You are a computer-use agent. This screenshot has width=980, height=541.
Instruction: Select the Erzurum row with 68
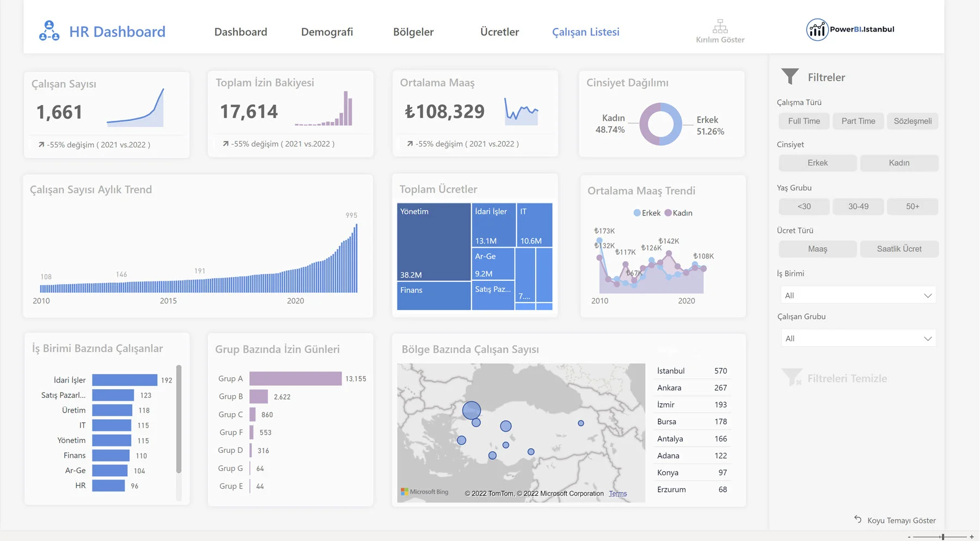coord(691,489)
